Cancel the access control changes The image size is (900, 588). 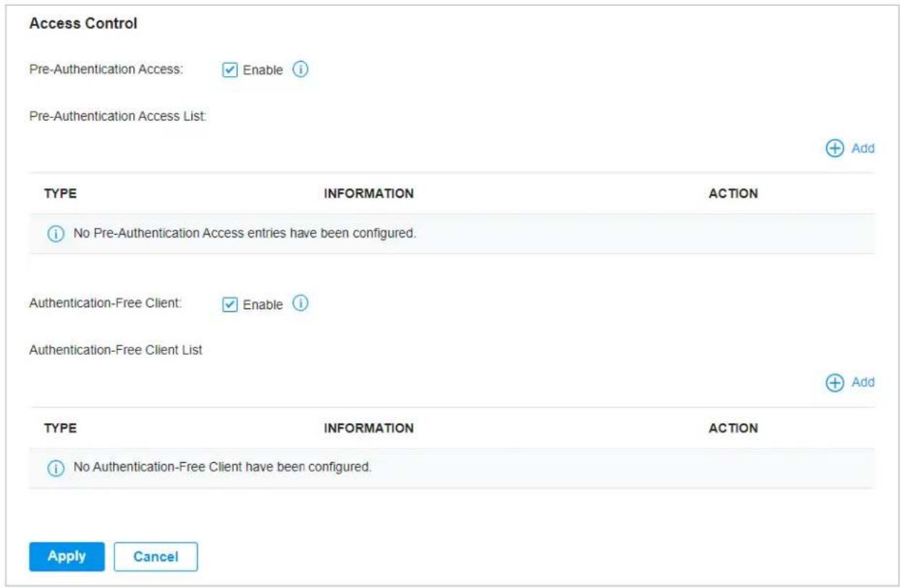coord(156,557)
